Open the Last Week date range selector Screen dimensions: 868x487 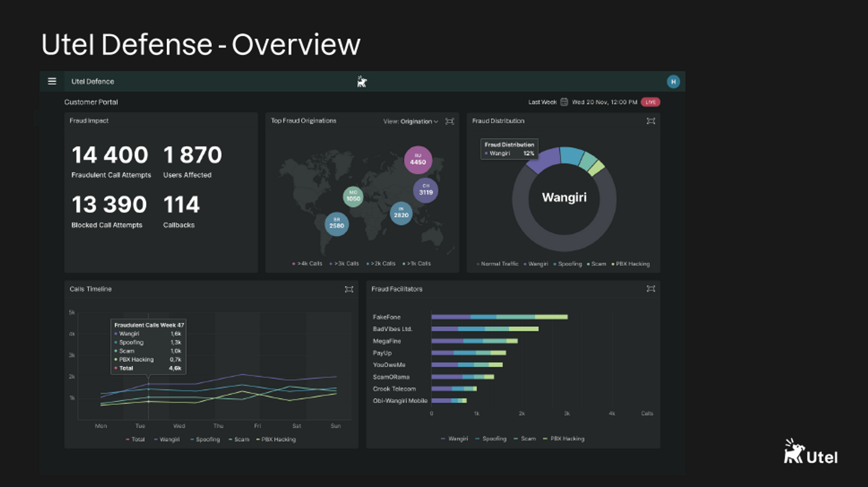(542, 102)
